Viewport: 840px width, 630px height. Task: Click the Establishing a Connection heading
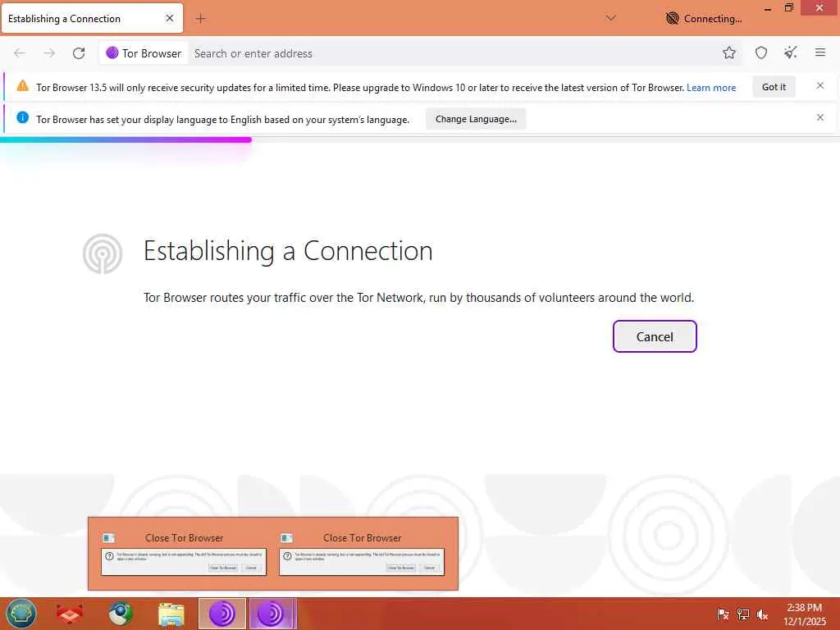click(288, 251)
